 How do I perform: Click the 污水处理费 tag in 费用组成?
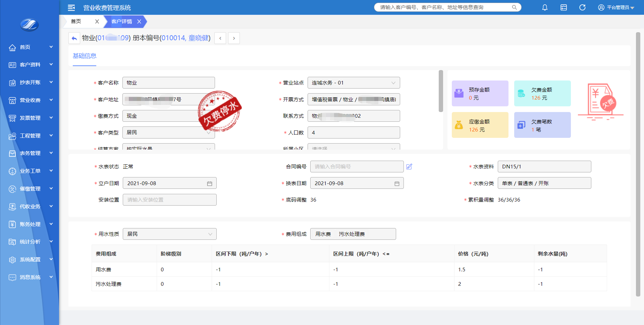click(352, 234)
